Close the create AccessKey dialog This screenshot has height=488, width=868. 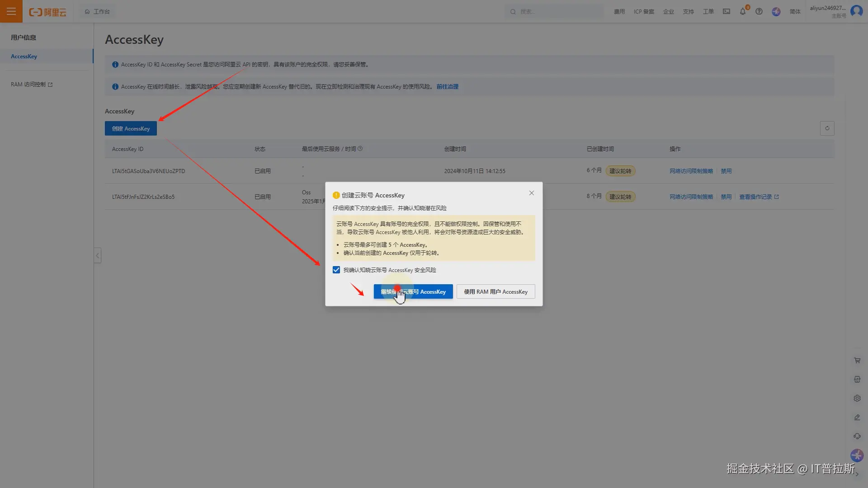tap(532, 193)
